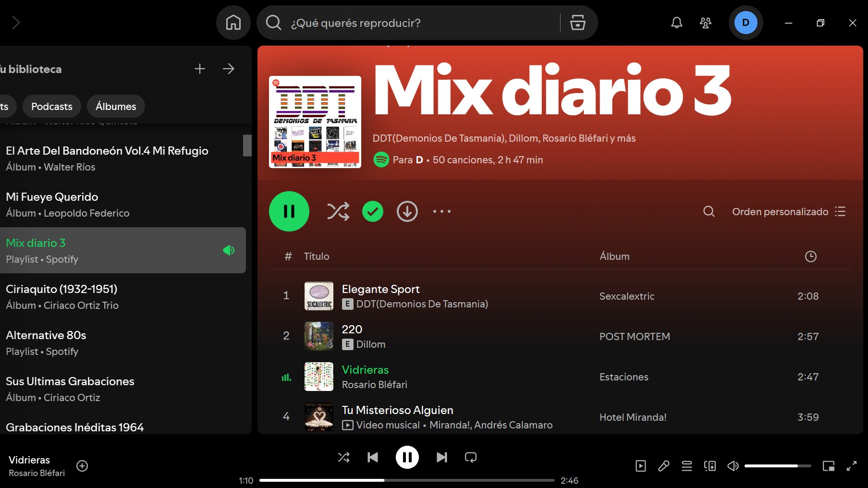Skip to previous track
This screenshot has width=868, height=488.
point(373,457)
